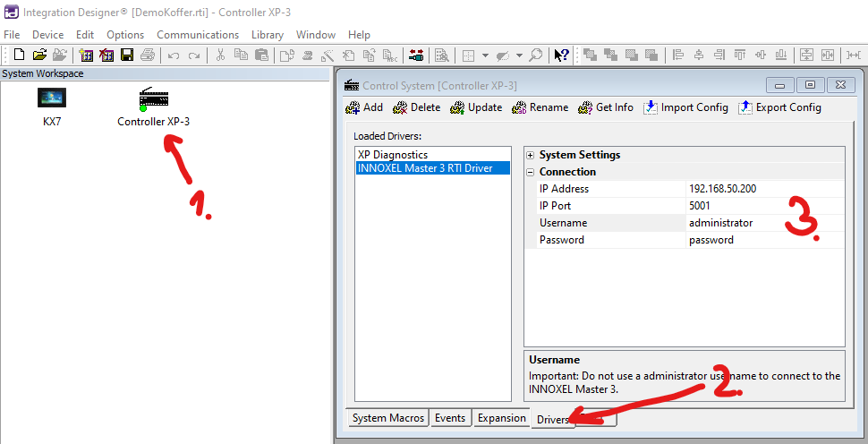Click the Import Config button
This screenshot has width=868, height=444.
pos(685,107)
